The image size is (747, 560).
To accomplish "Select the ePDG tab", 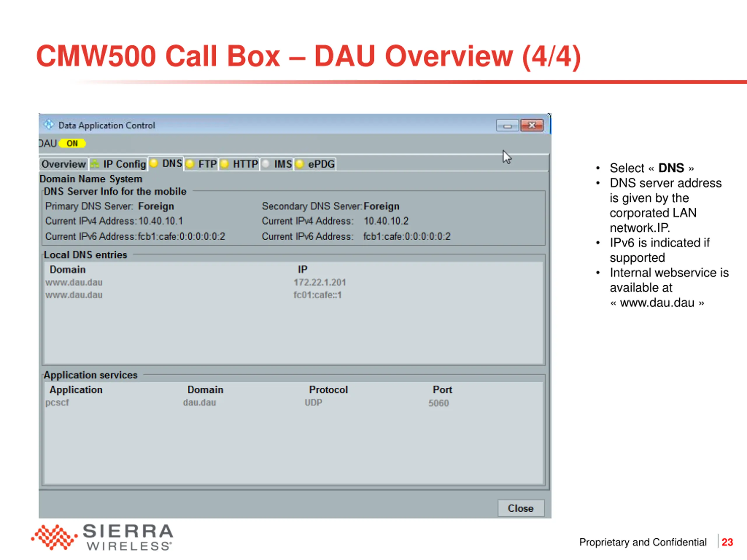I will (315, 164).
